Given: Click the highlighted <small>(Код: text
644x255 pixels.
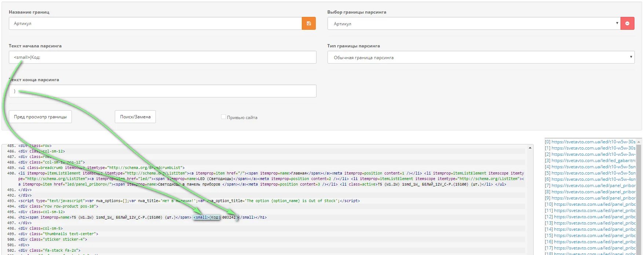Looking at the screenshot, I should coord(207,217).
